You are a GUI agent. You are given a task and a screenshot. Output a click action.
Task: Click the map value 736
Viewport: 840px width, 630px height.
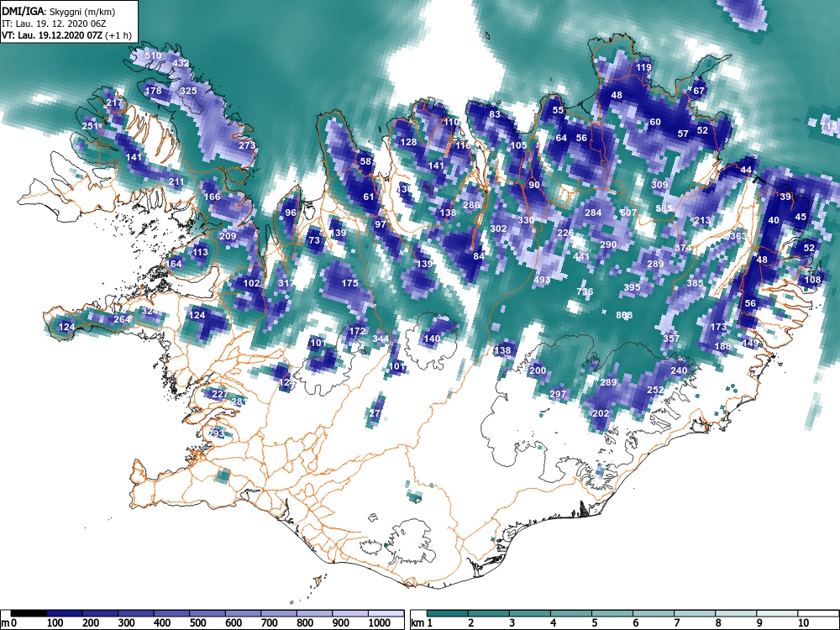pos(585,291)
